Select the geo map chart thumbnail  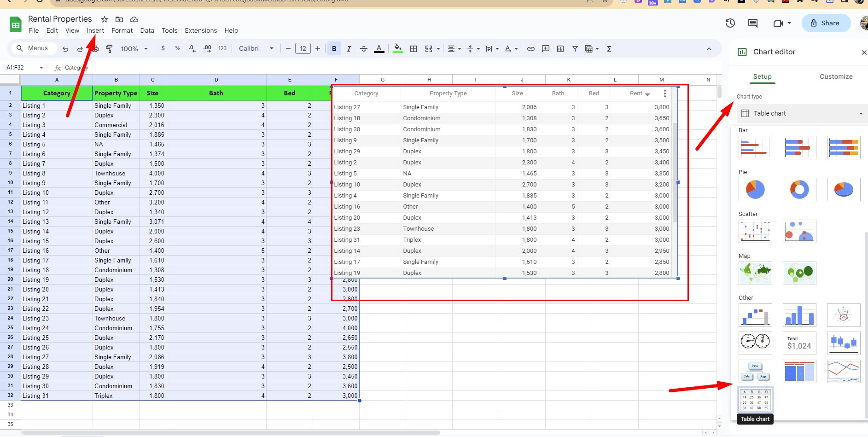tap(755, 273)
